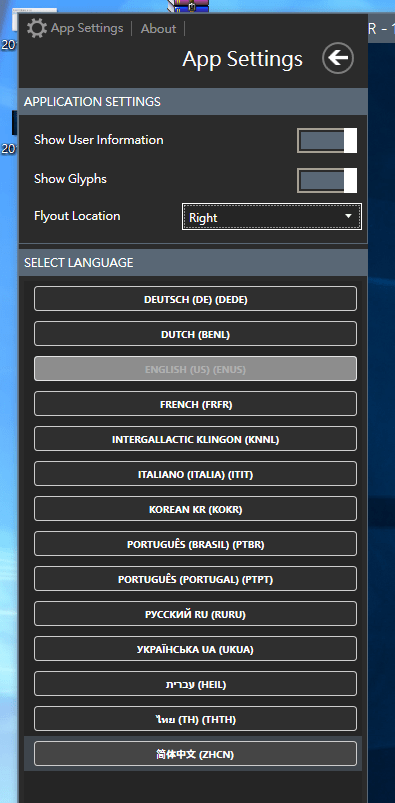The image size is (395, 803).
Task: Click the Application Settings section header
Action: [193, 101]
